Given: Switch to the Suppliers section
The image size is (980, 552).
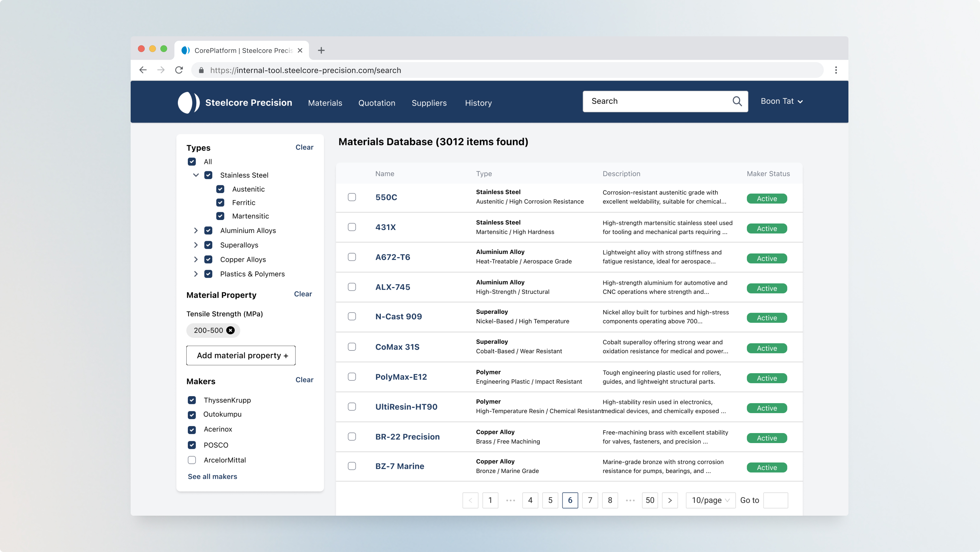Looking at the screenshot, I should coord(429,103).
